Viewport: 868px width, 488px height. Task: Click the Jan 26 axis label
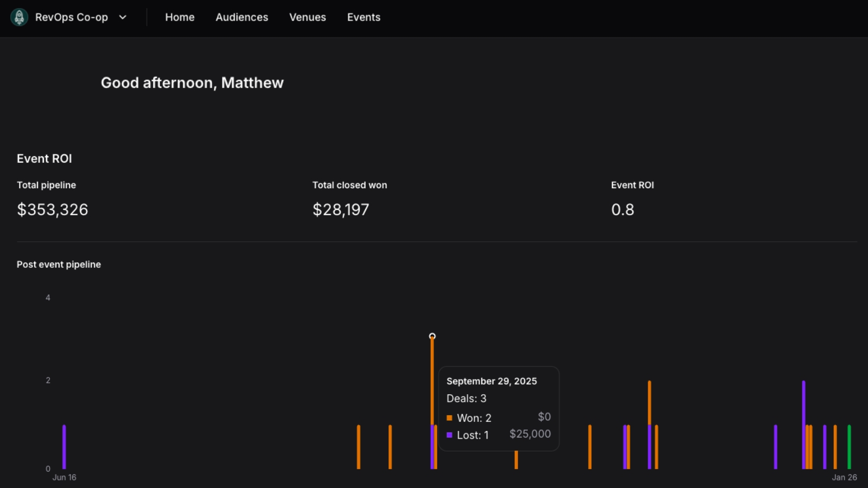click(x=845, y=477)
